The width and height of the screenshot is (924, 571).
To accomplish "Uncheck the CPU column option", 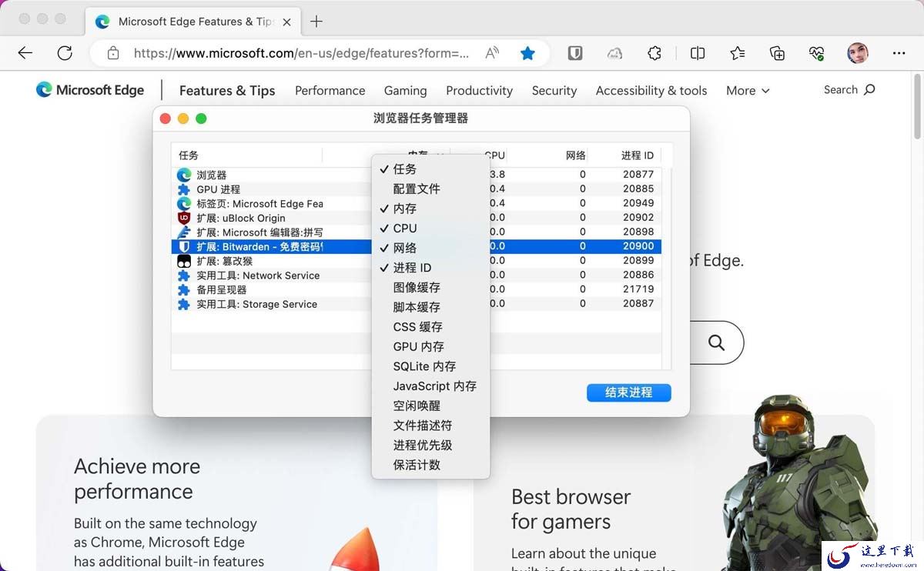I will click(430, 229).
